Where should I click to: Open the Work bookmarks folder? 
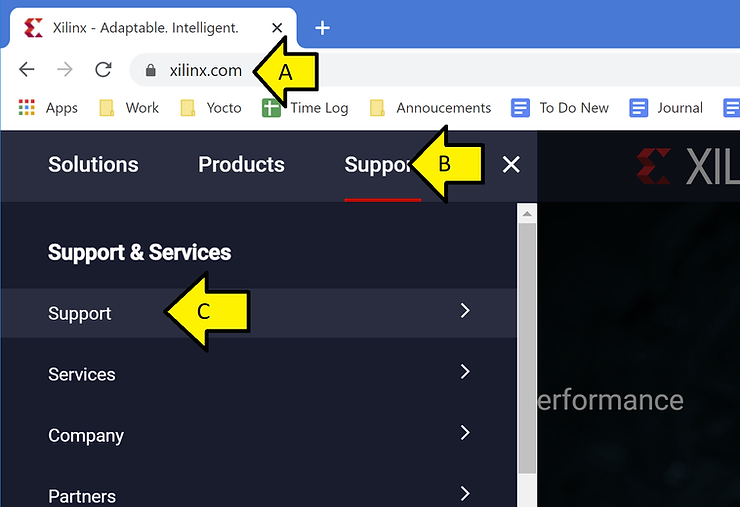130,108
